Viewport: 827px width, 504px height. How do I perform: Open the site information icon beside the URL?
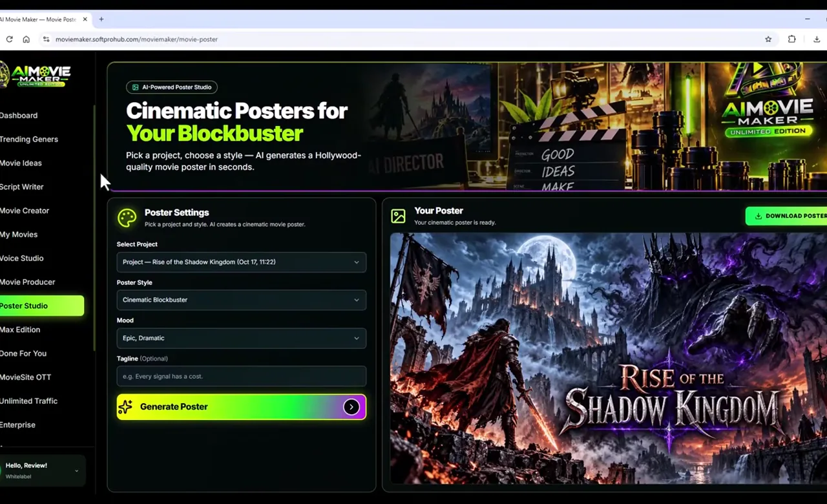pyautogui.click(x=46, y=39)
